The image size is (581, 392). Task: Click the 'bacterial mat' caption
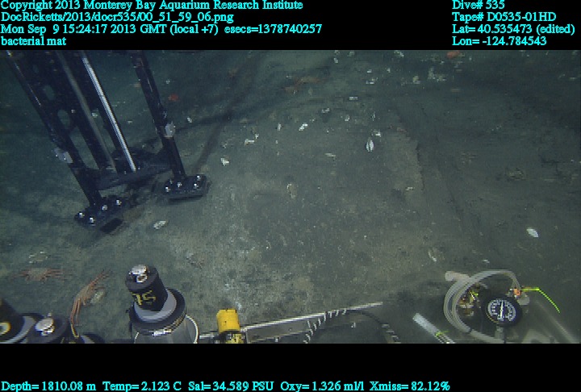(x=34, y=41)
